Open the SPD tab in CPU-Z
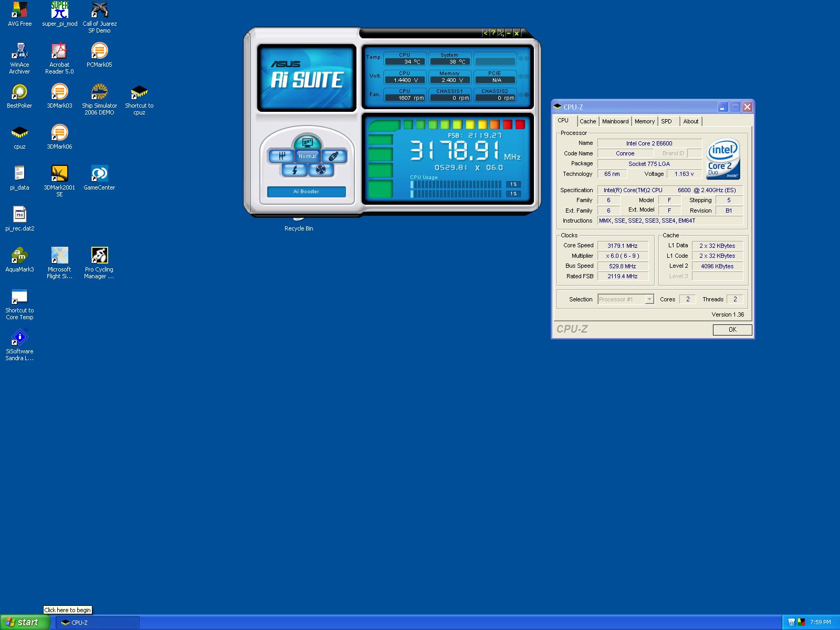Viewport: 840px width, 630px height. click(x=666, y=121)
